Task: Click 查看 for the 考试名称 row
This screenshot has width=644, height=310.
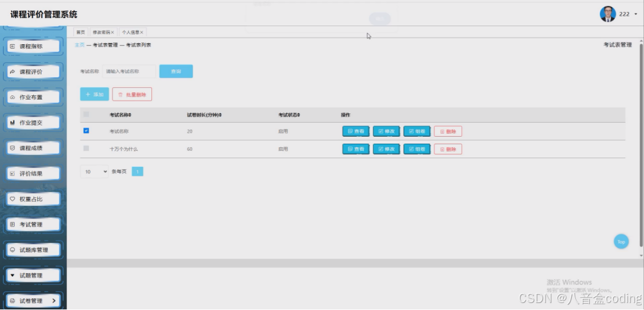Action: click(356, 131)
